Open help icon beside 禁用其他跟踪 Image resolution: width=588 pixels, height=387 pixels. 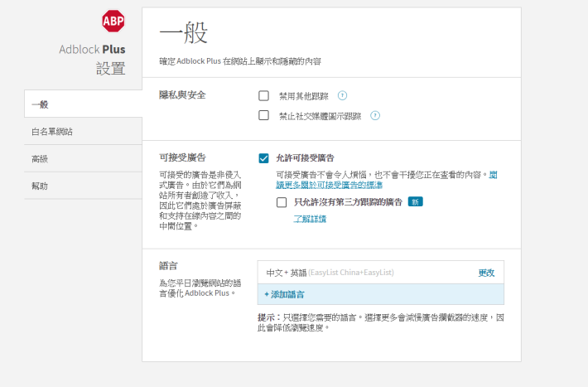(342, 96)
